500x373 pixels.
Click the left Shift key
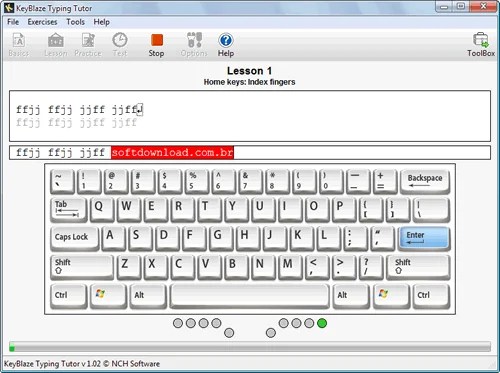pos(82,267)
